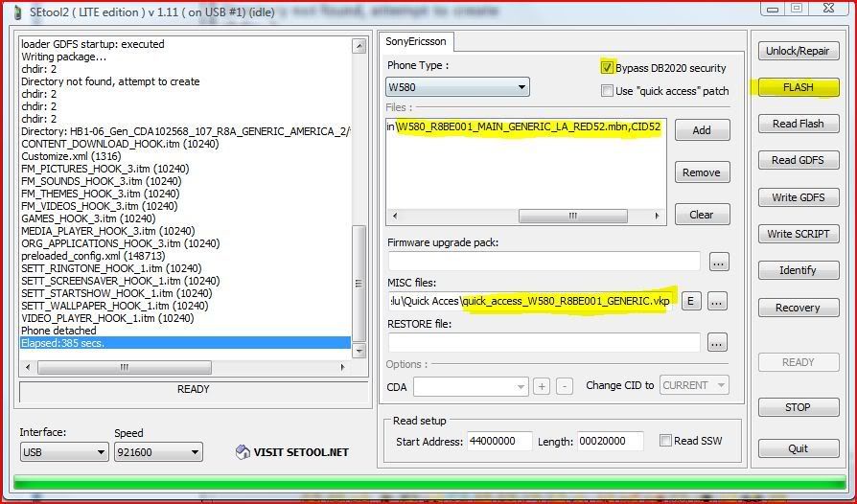This screenshot has height=504, width=857.
Task: Click Write GDFS button
Action: (x=799, y=197)
